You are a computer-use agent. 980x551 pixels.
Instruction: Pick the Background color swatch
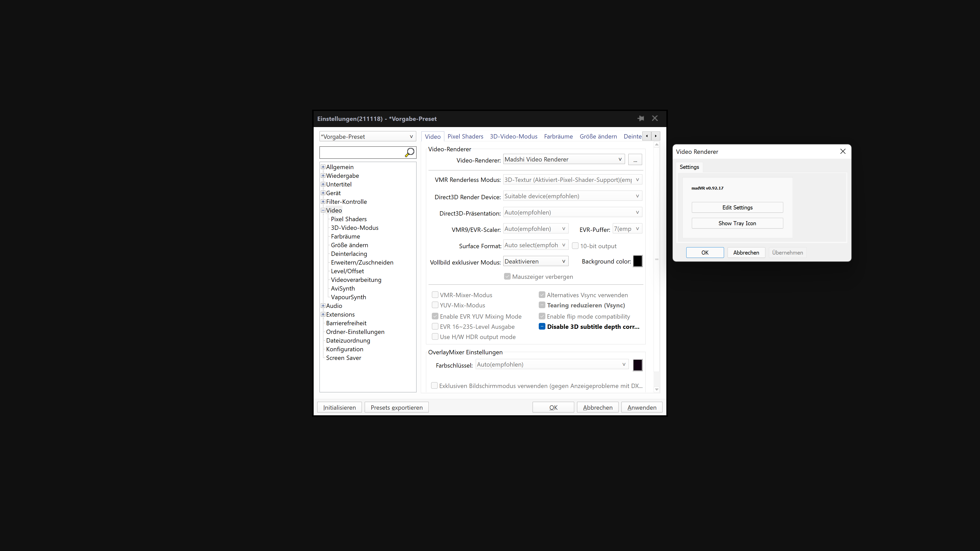coord(637,262)
